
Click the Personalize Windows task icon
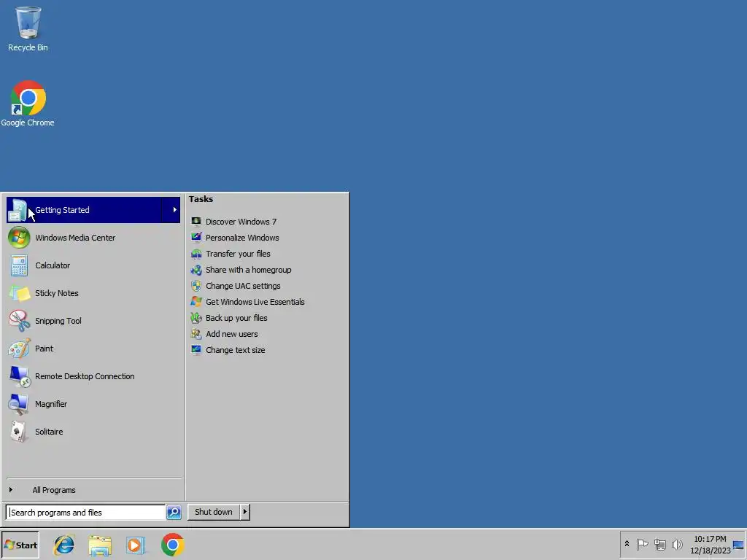pyautogui.click(x=196, y=237)
